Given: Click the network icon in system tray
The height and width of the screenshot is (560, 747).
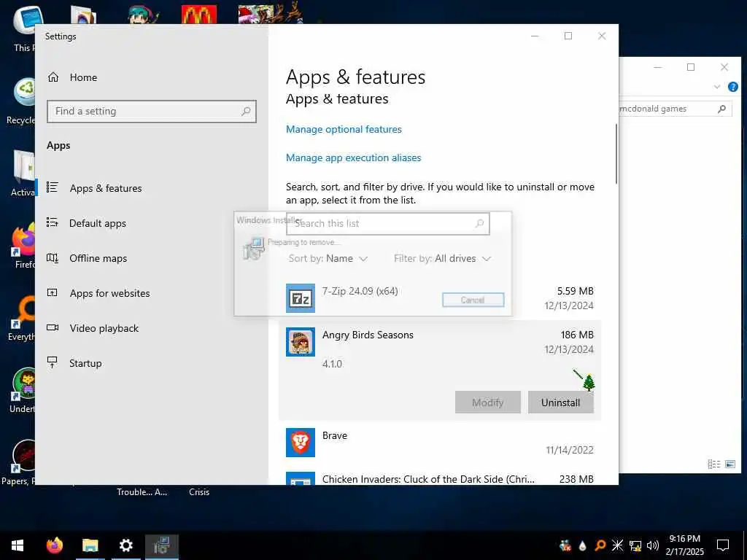Looking at the screenshot, I should click(x=635, y=545).
